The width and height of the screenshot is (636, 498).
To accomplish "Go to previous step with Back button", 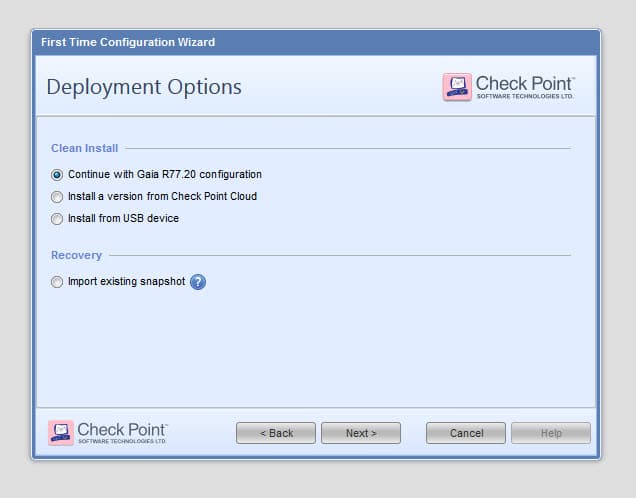I will (276, 433).
